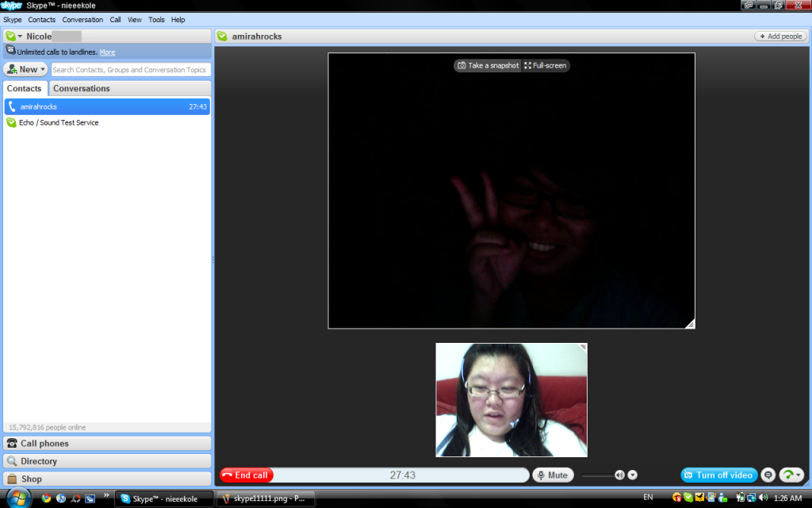This screenshot has width=812, height=508.
Task: Click the green status icon beside Nicole
Action: click(11, 37)
